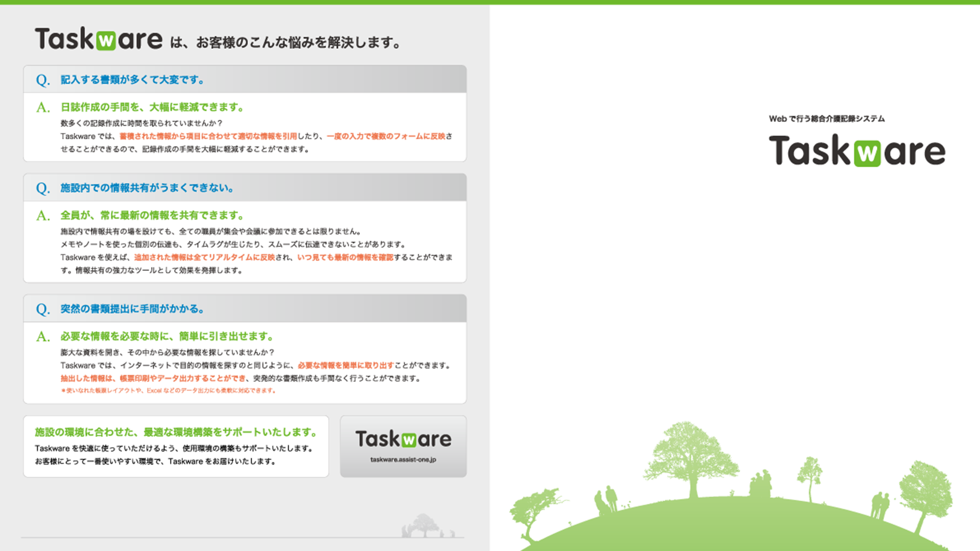Viewport: 980px width, 551px height.
Task: Click the Taskware logo in the page heading
Action: (x=99, y=39)
